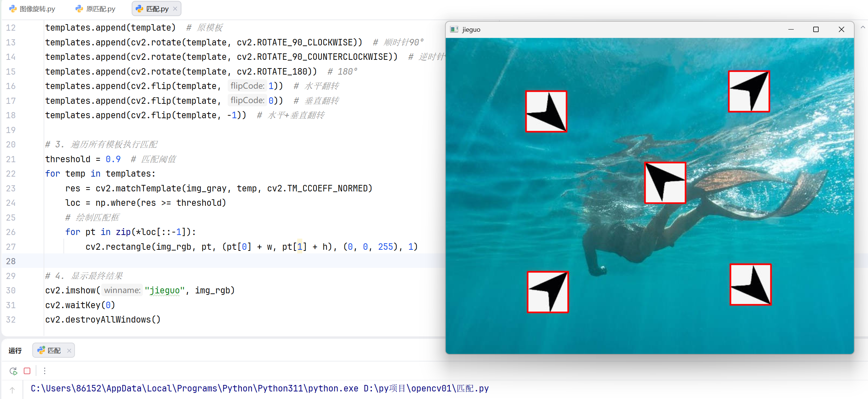Click the jieguo window app icon
This screenshot has width=868, height=399.
454,30
